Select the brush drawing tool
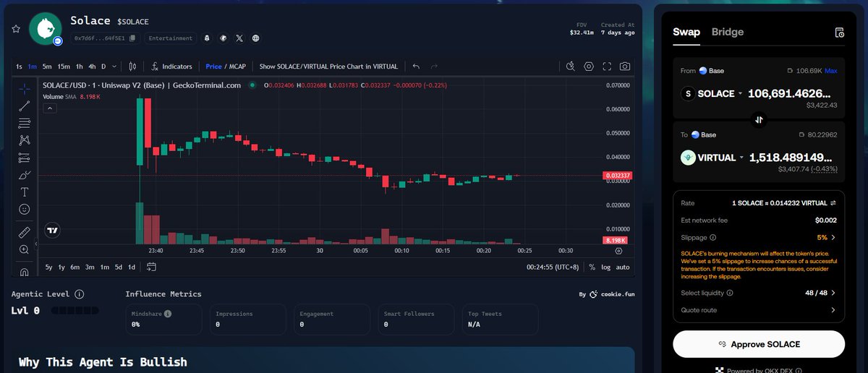 pyautogui.click(x=25, y=175)
